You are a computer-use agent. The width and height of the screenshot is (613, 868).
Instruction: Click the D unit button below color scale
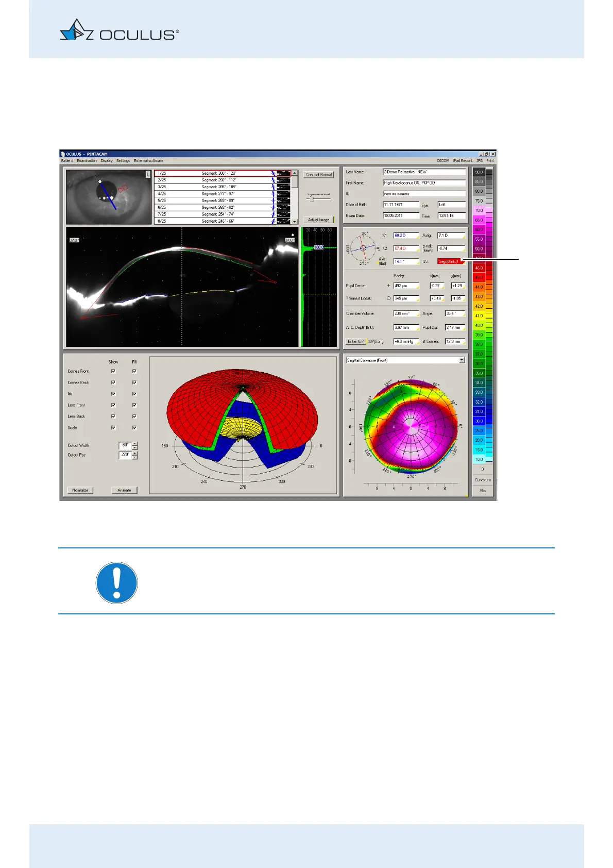(x=483, y=470)
